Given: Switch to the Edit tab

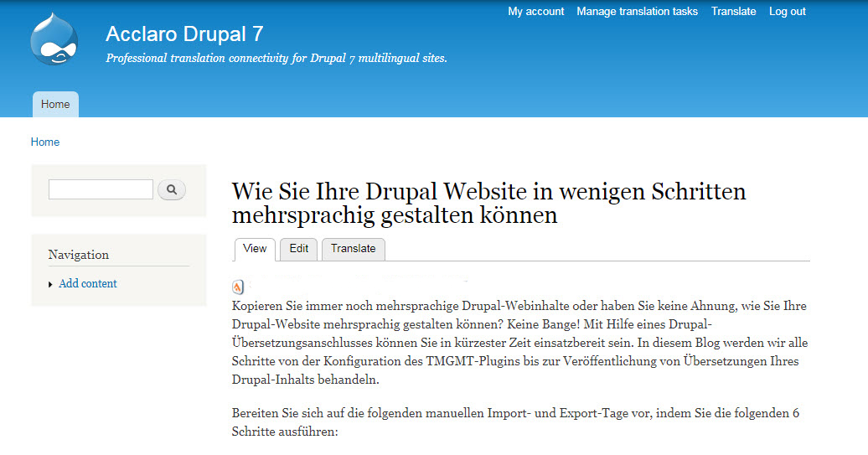Looking at the screenshot, I should point(299,249).
